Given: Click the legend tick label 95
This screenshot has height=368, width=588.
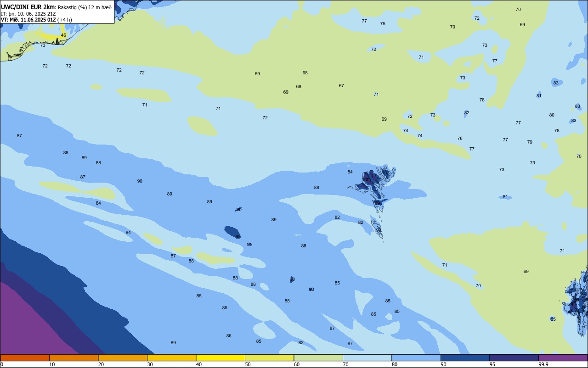Looking at the screenshot, I should [x=492, y=364].
